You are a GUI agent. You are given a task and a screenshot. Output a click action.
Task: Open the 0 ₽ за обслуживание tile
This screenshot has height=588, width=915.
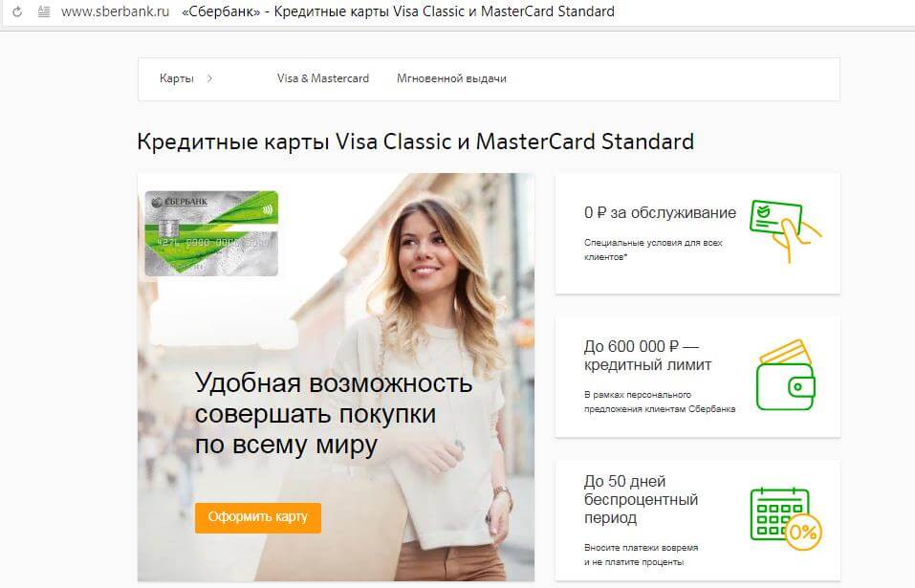(x=697, y=233)
